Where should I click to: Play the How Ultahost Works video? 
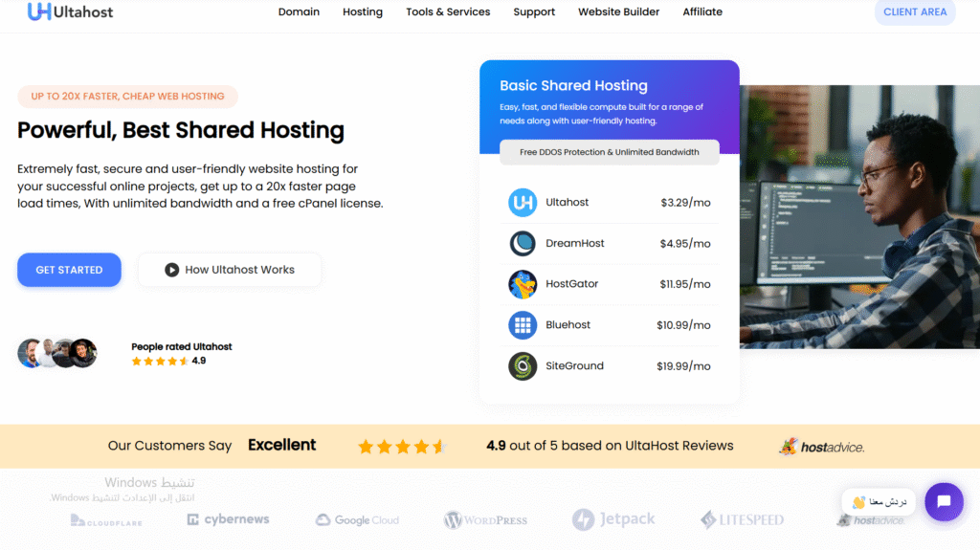pos(230,270)
